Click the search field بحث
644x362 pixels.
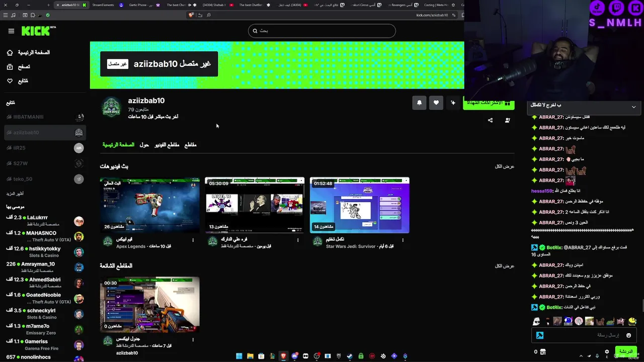coord(322,31)
